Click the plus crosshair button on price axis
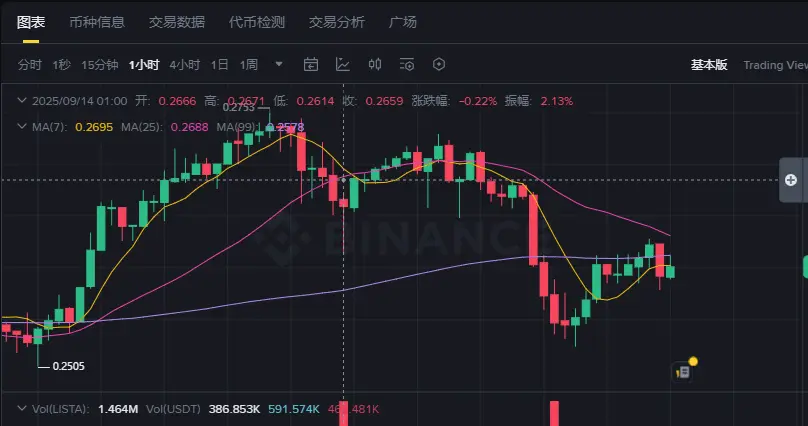 [x=791, y=180]
